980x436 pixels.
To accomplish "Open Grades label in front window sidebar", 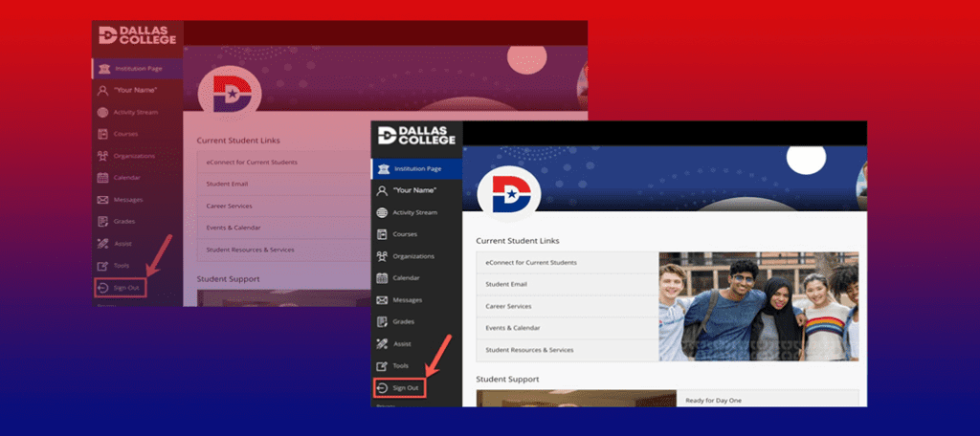I will pyautogui.click(x=404, y=321).
